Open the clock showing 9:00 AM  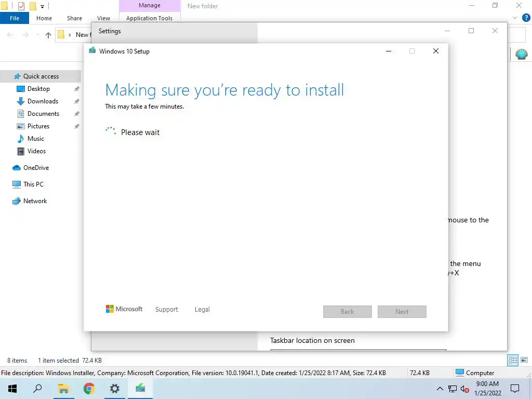(487, 389)
